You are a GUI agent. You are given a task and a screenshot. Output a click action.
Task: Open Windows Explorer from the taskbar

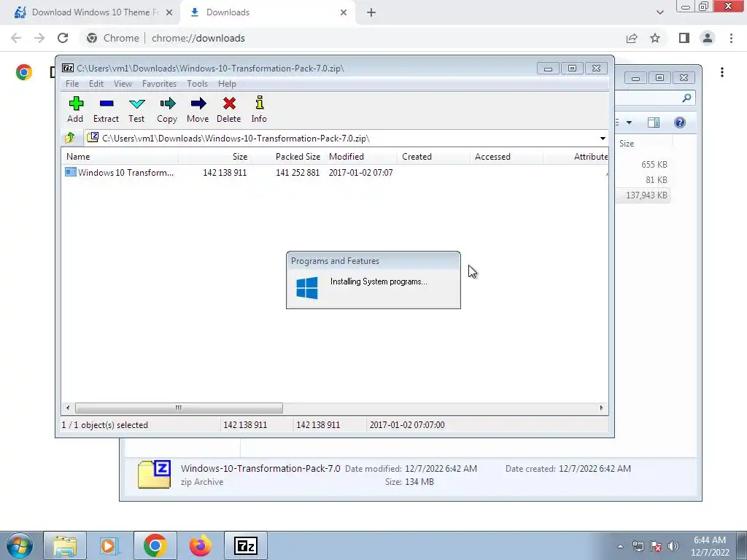[65, 545]
